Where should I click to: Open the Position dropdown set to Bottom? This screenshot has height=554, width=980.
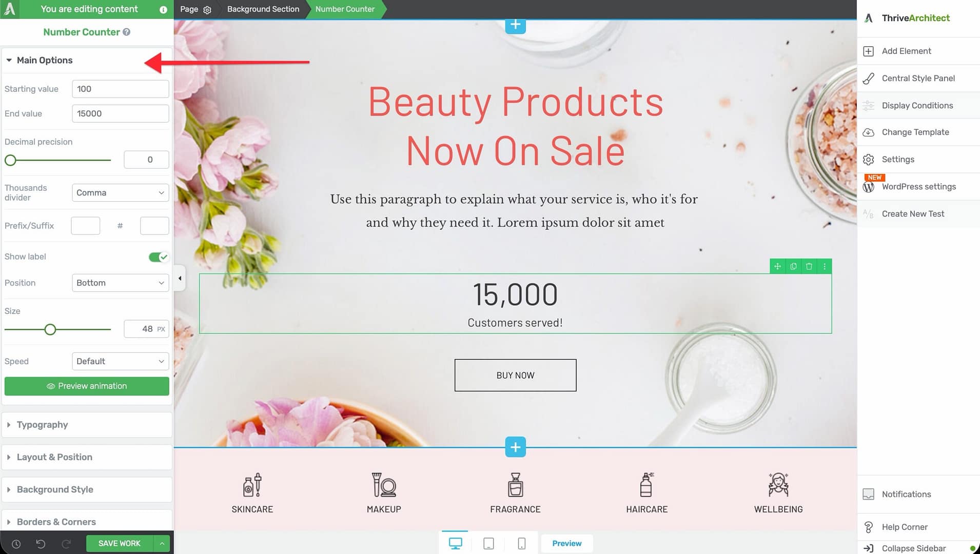[120, 283]
